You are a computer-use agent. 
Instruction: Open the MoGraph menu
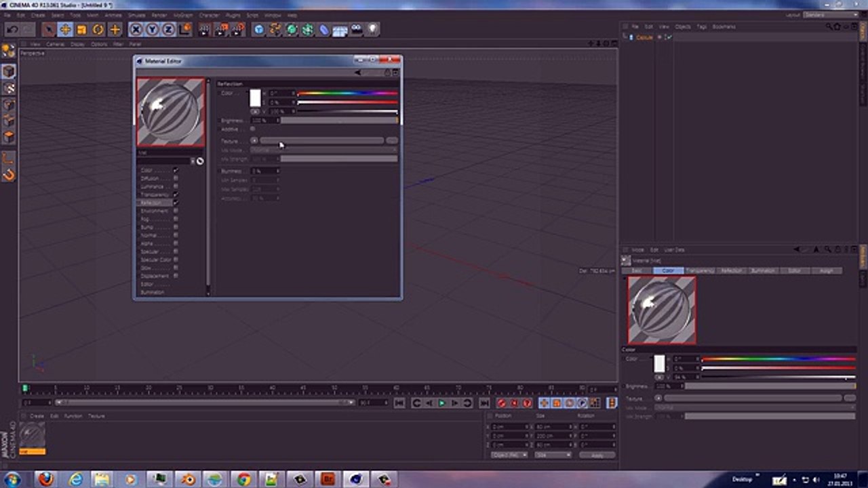point(183,15)
